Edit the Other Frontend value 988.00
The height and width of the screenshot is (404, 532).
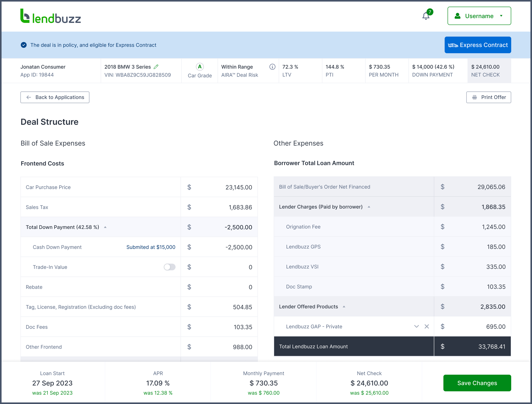pyautogui.click(x=219, y=347)
